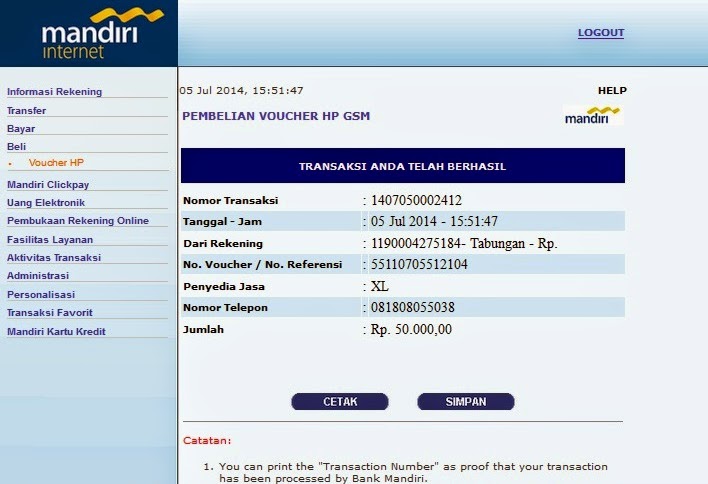
Task: Open the Administrasi menu
Action: pyautogui.click(x=38, y=276)
